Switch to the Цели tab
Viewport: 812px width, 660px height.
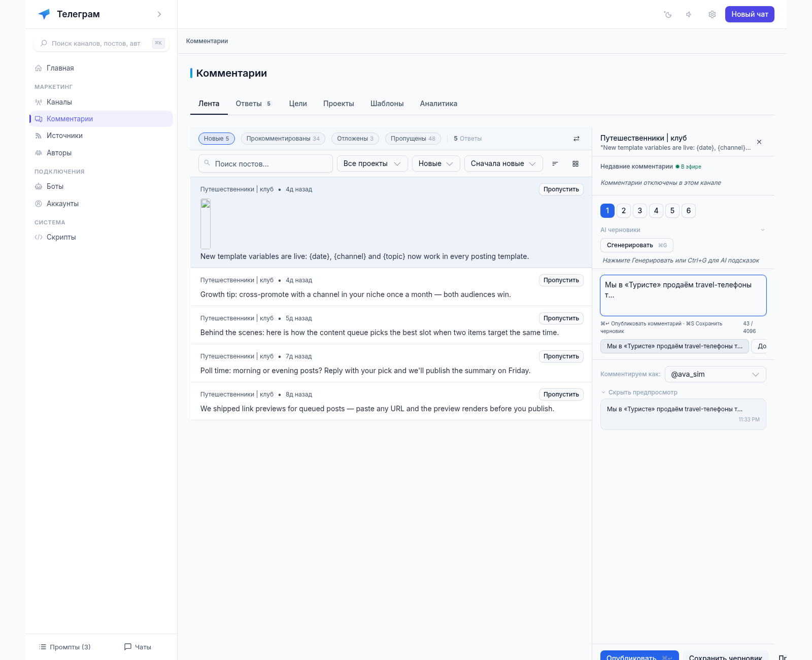[298, 104]
